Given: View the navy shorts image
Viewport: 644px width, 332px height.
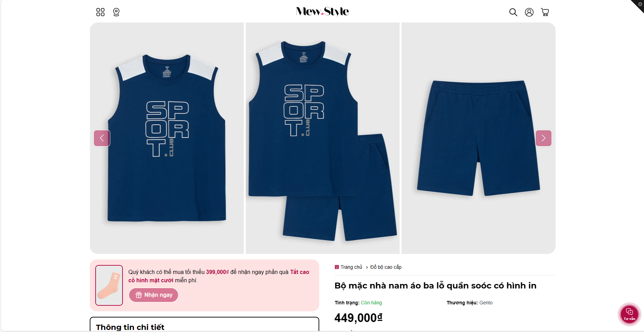Looking at the screenshot, I should pos(478,138).
